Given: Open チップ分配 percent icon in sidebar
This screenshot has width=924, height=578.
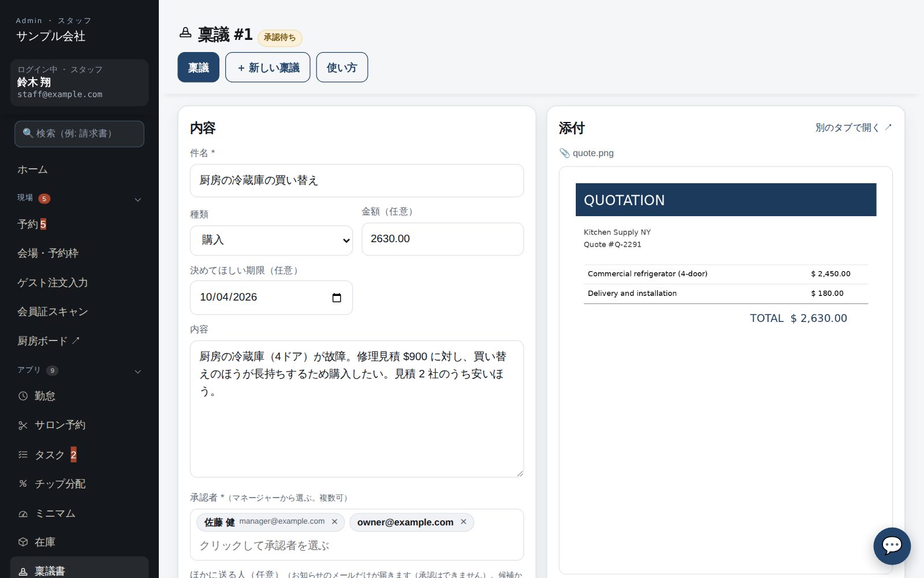Looking at the screenshot, I should 23,484.
